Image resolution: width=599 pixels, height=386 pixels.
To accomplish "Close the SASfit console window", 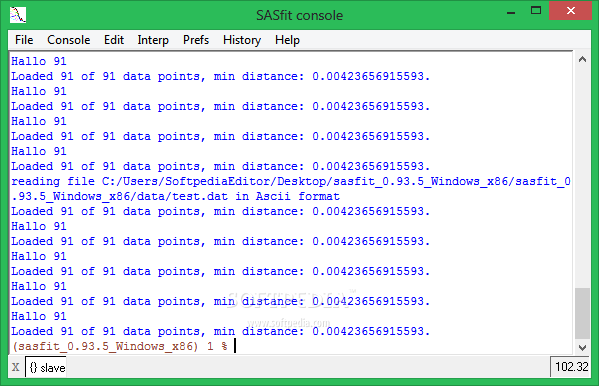I will (x=571, y=11).
